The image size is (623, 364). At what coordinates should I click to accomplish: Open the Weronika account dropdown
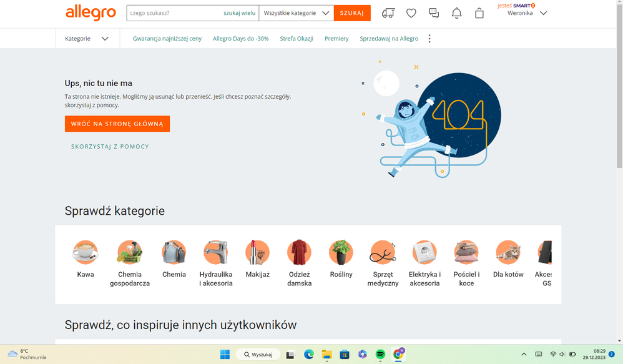point(527,13)
